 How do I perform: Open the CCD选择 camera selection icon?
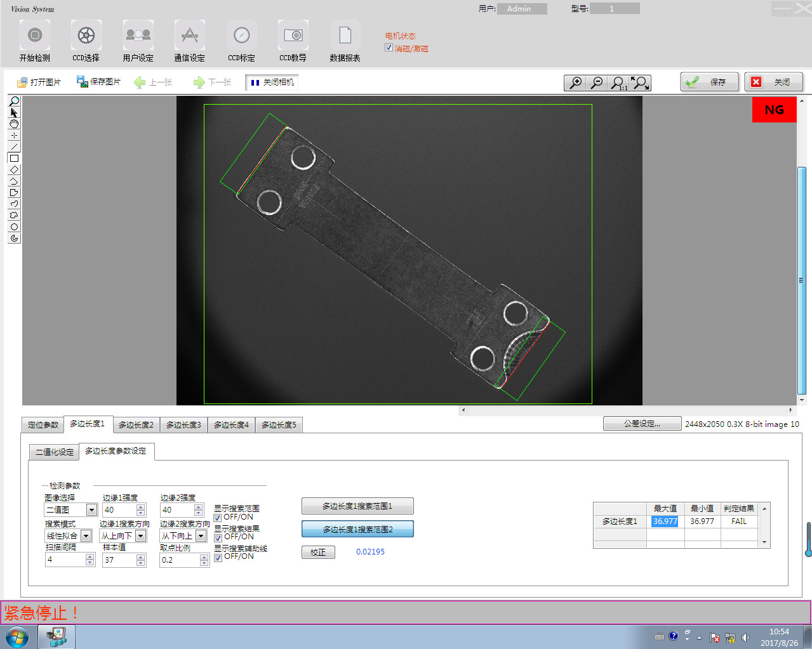pos(86,36)
